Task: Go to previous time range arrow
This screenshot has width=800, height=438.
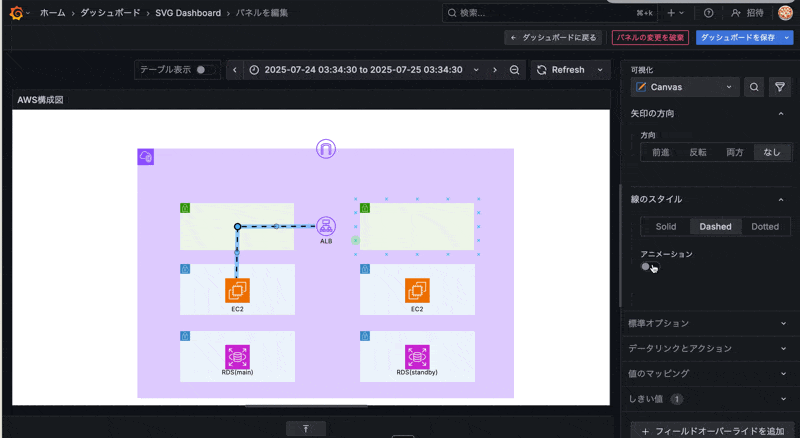Action: [235, 70]
